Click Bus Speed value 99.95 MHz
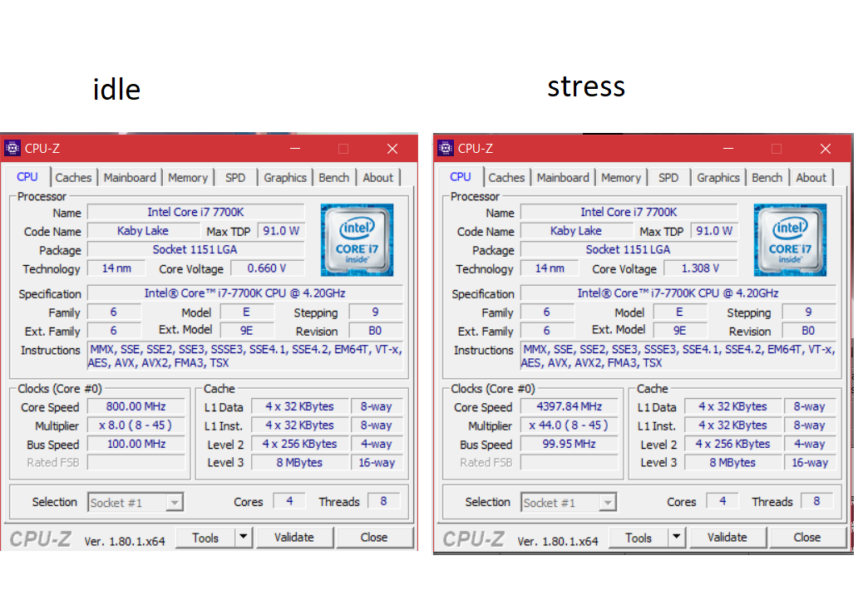Viewport: 868px width, 595px height. click(x=569, y=444)
